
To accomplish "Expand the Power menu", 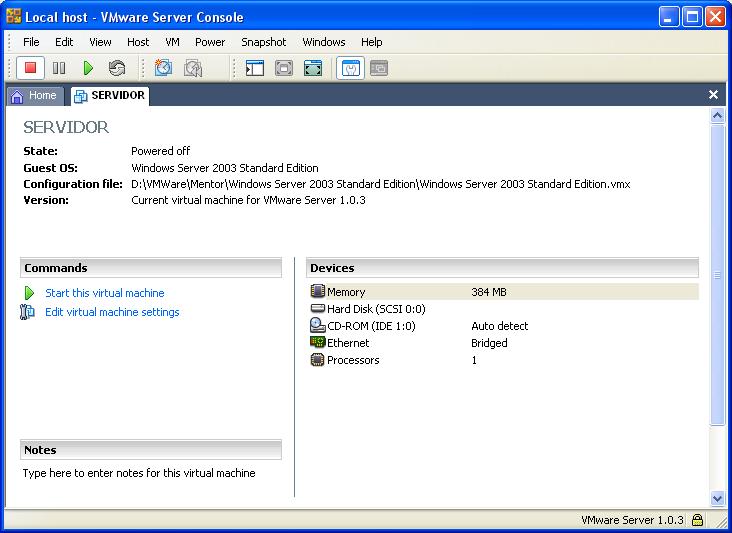I will pos(210,42).
